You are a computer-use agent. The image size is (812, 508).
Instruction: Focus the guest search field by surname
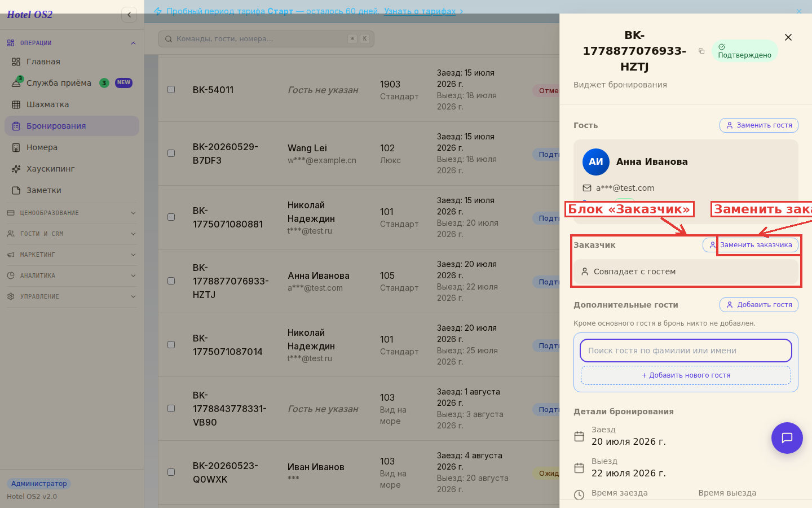coord(686,351)
